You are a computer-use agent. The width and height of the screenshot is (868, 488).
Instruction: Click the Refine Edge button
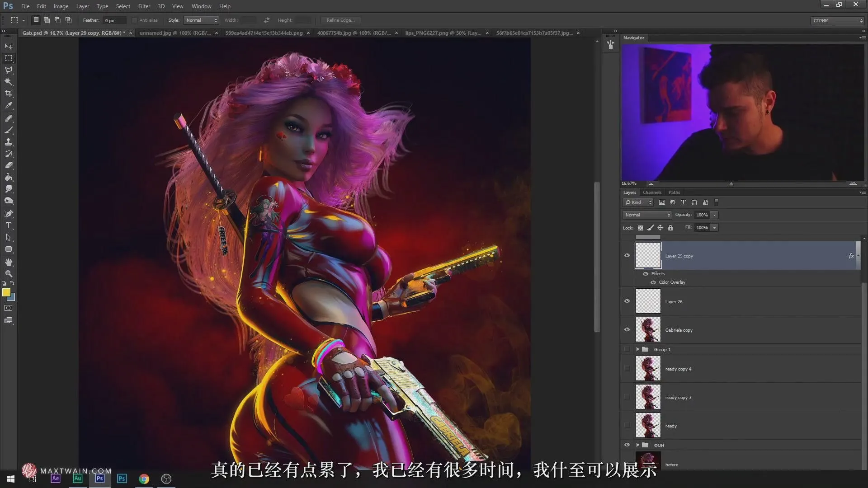click(x=341, y=20)
